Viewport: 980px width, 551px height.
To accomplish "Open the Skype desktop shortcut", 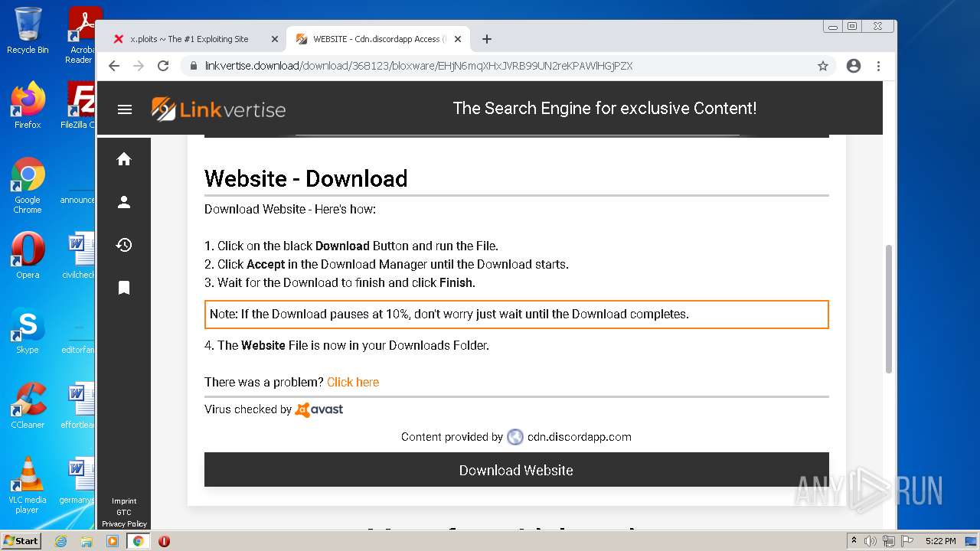I will pyautogui.click(x=28, y=331).
